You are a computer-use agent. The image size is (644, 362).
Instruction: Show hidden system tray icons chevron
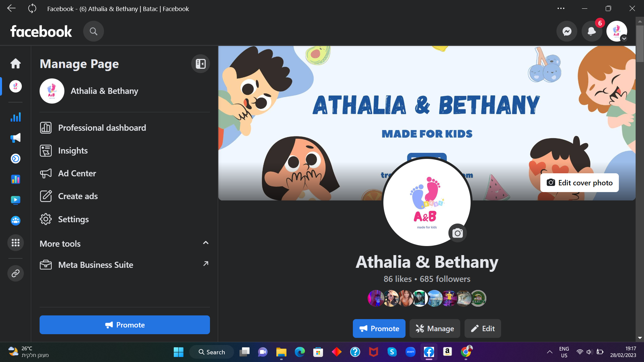tap(549, 352)
